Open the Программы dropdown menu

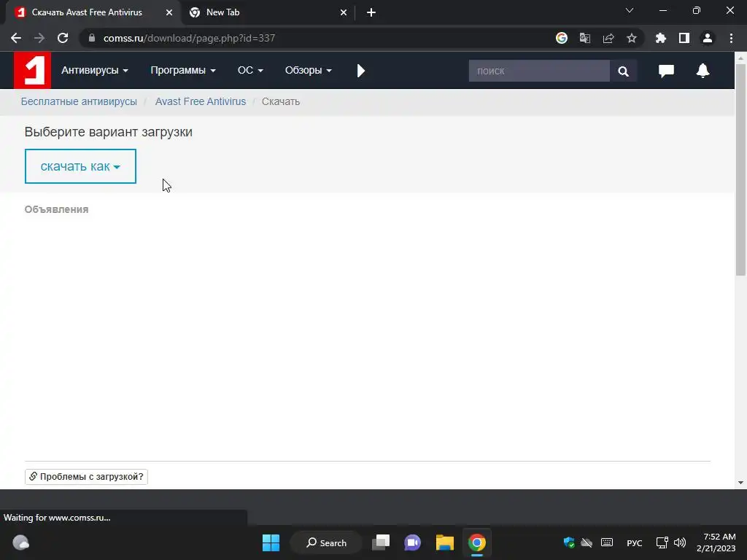tap(183, 71)
